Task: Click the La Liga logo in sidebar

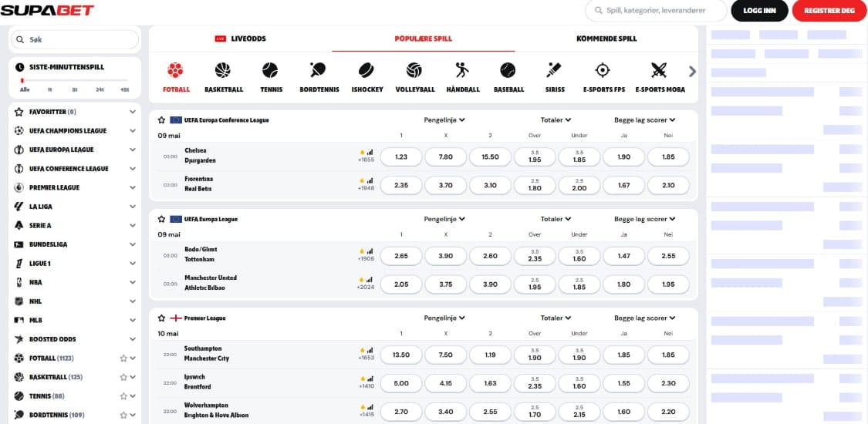Action: (x=19, y=207)
